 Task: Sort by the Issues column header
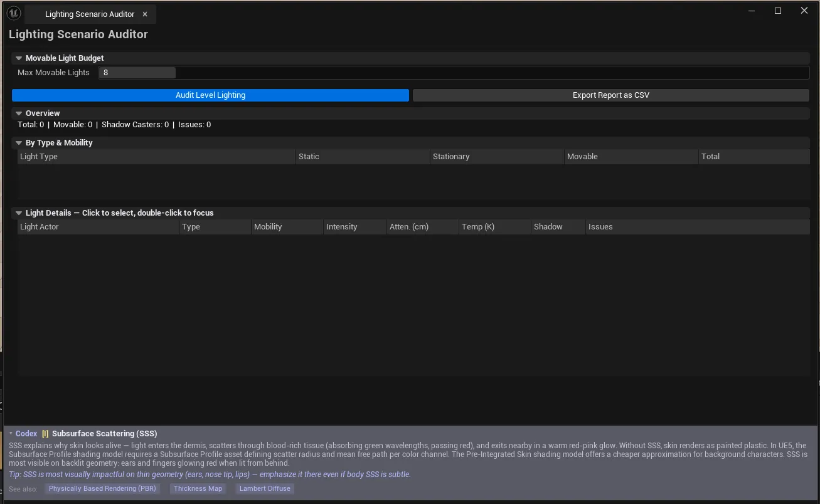[x=698, y=227]
